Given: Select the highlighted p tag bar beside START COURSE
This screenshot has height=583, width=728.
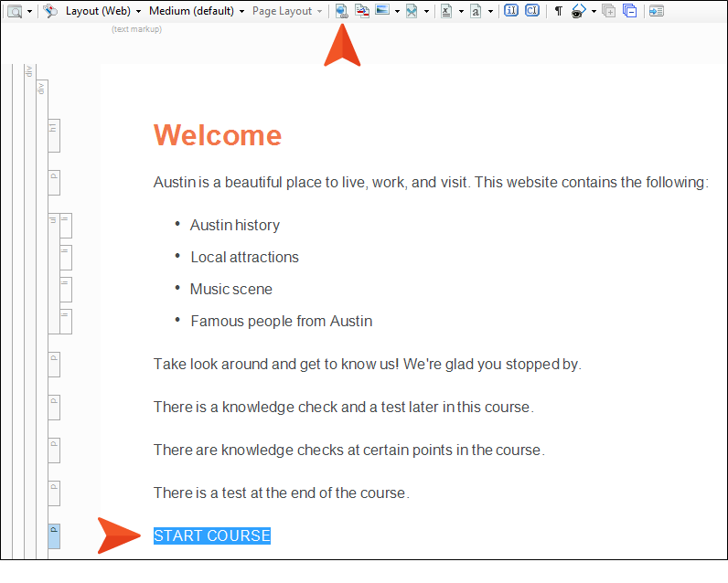Looking at the screenshot, I should [x=54, y=535].
